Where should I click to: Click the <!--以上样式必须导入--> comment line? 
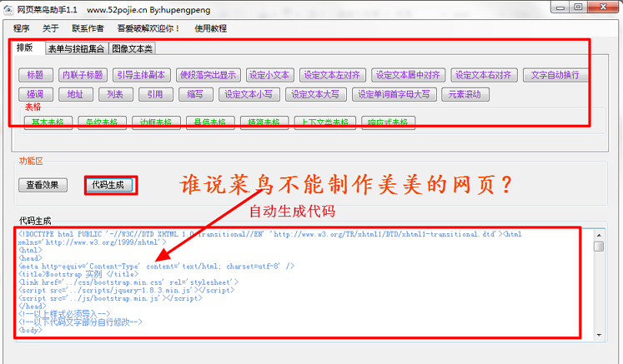64,314
